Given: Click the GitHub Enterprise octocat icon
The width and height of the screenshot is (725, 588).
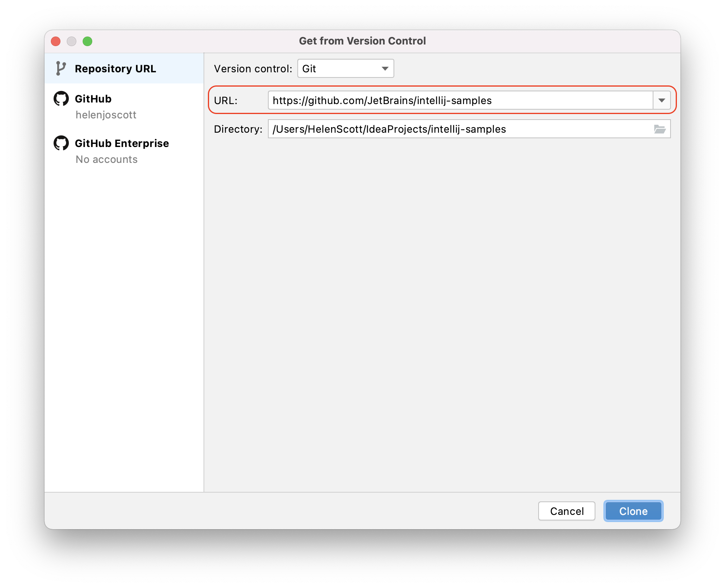Looking at the screenshot, I should click(61, 143).
